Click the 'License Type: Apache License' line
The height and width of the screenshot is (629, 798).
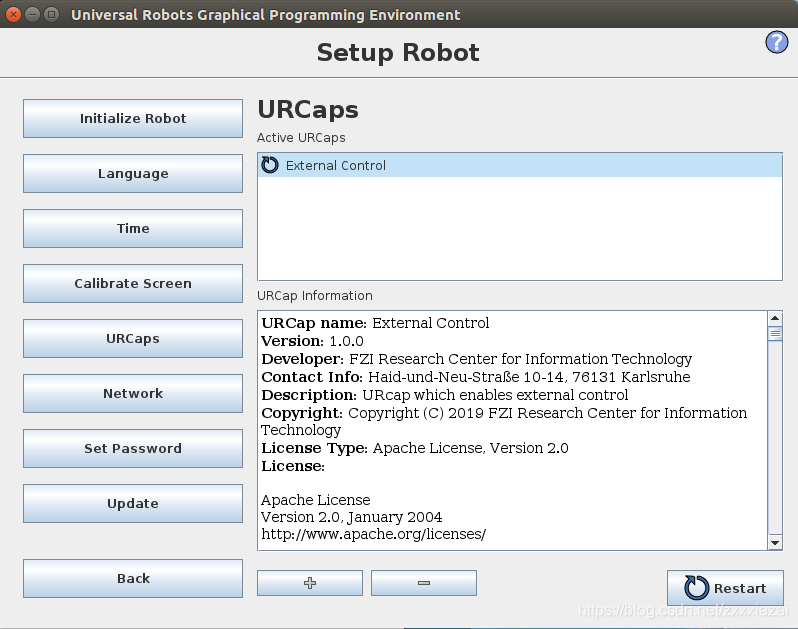tap(415, 448)
